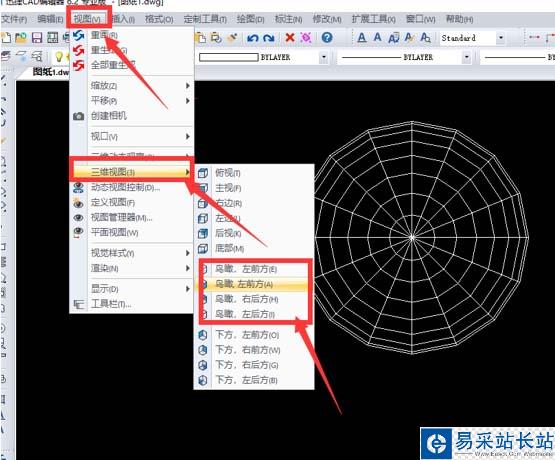Click the Save floppy disk icon

pos(37,38)
